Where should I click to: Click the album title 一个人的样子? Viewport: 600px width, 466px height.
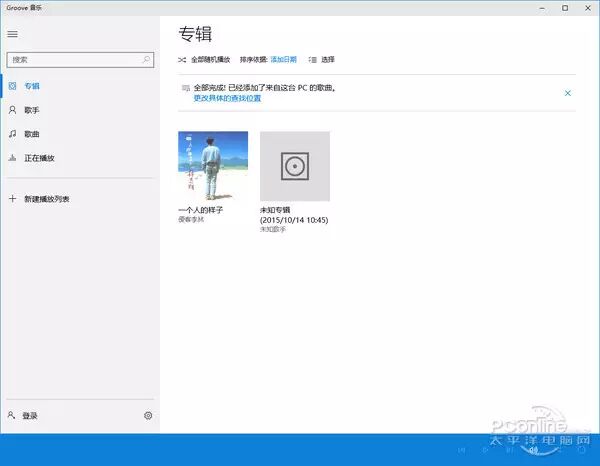pyautogui.click(x=201, y=210)
